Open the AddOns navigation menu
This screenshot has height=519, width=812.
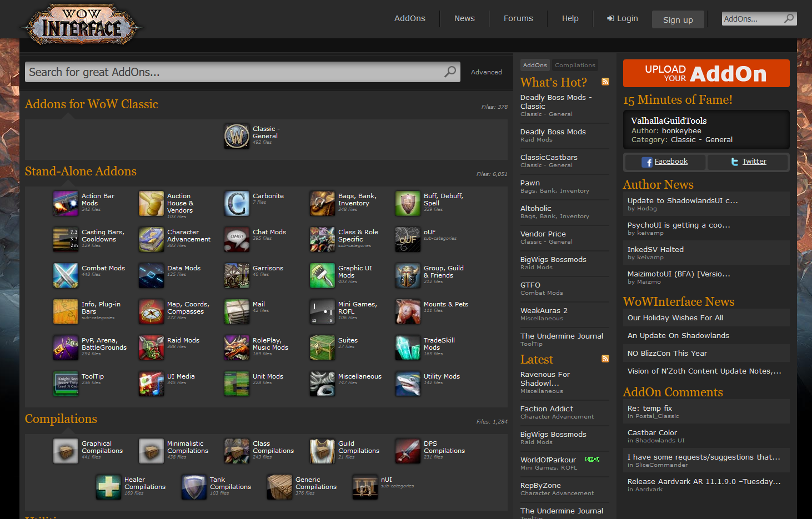pyautogui.click(x=410, y=18)
